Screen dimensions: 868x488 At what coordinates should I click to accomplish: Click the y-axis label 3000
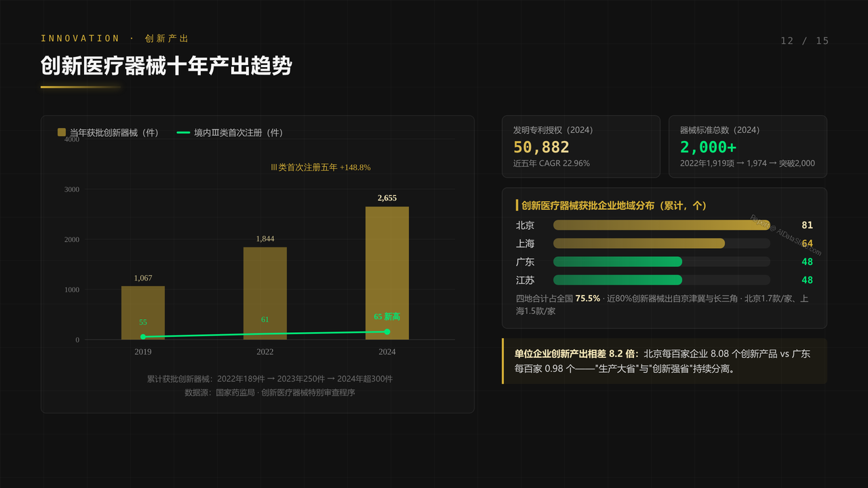click(72, 189)
